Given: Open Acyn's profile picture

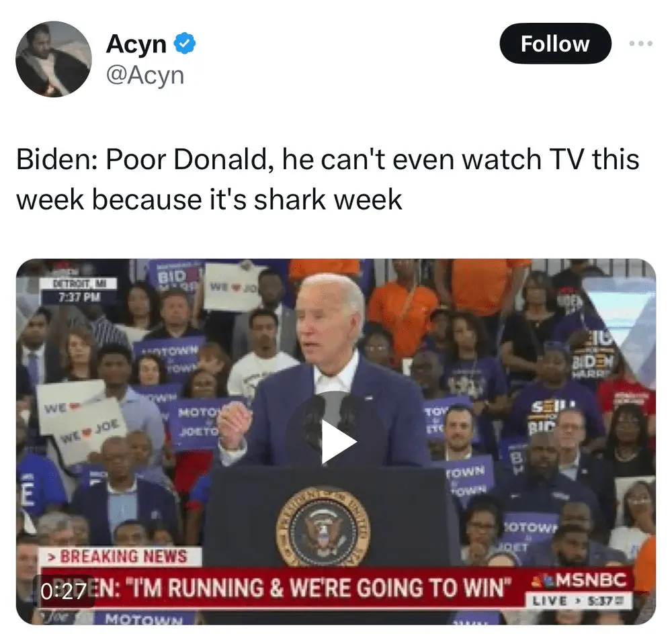Looking at the screenshot, I should (x=54, y=59).
